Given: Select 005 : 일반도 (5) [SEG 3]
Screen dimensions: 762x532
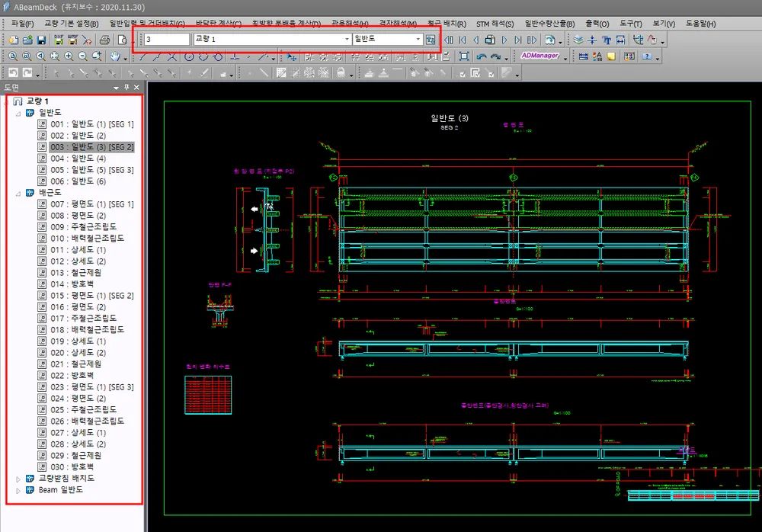Looking at the screenshot, I should tap(92, 170).
